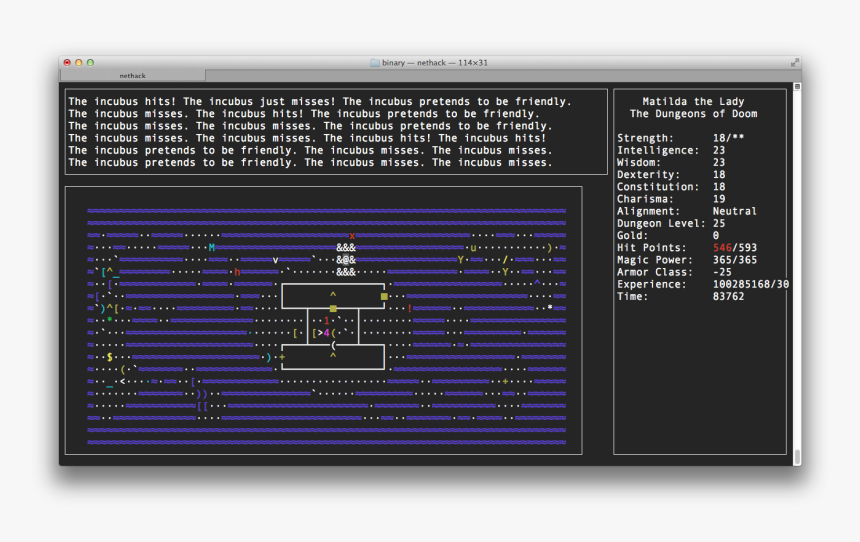This screenshot has height=542, width=860.
Task: Click the yellow ^ trap inside the lower room
Action: coord(333,356)
